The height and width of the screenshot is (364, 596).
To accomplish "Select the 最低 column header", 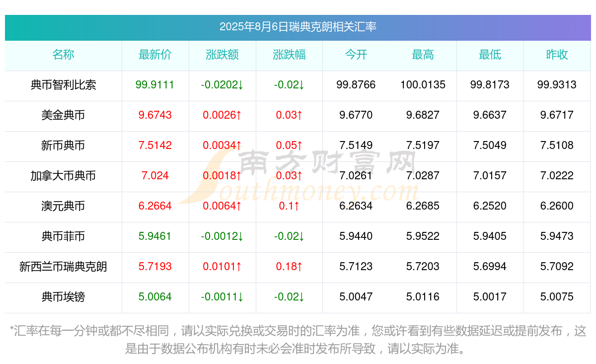I will click(x=490, y=55).
